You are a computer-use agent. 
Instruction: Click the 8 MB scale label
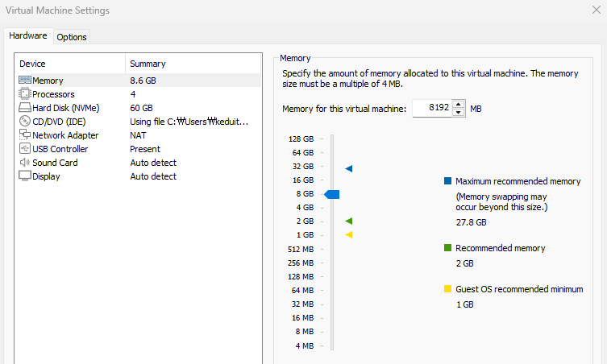pyautogui.click(x=304, y=332)
